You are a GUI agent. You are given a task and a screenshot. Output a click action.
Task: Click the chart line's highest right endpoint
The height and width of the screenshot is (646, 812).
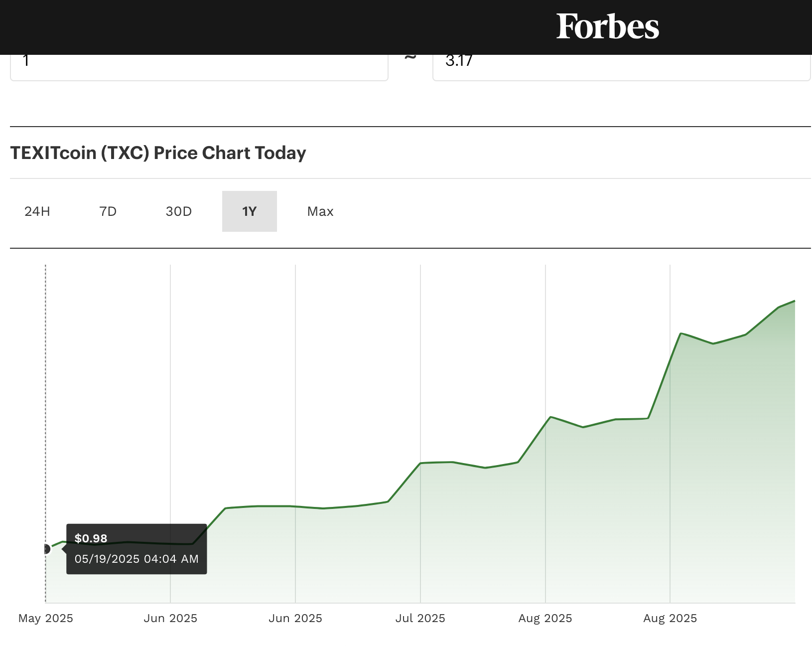coord(794,301)
